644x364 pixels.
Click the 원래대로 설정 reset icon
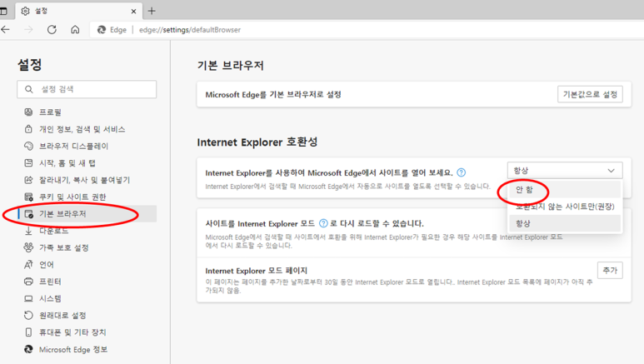tap(28, 315)
